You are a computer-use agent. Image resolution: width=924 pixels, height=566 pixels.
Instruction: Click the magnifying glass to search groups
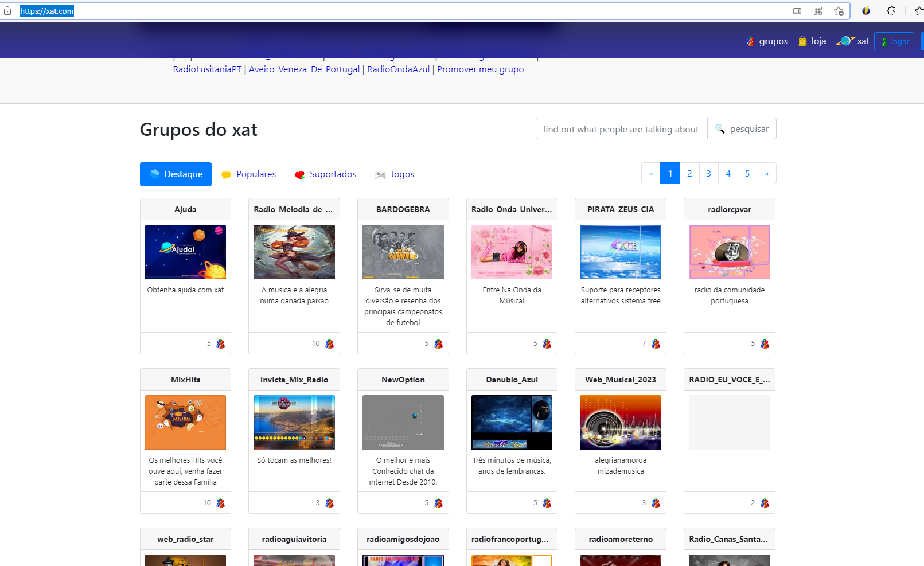click(x=720, y=128)
